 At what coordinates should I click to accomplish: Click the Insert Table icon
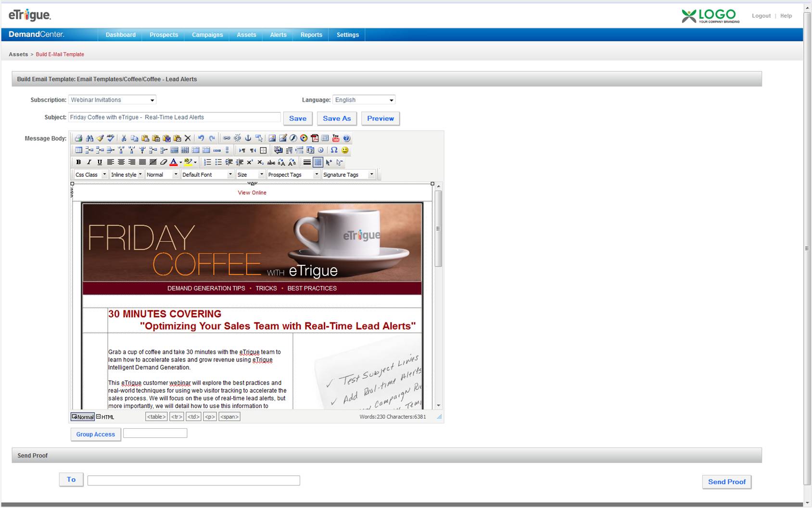(79, 150)
